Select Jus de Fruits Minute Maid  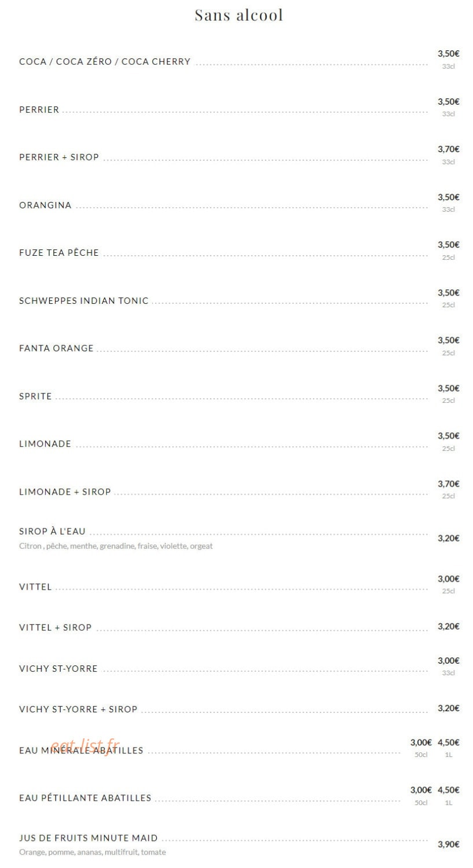88,838
